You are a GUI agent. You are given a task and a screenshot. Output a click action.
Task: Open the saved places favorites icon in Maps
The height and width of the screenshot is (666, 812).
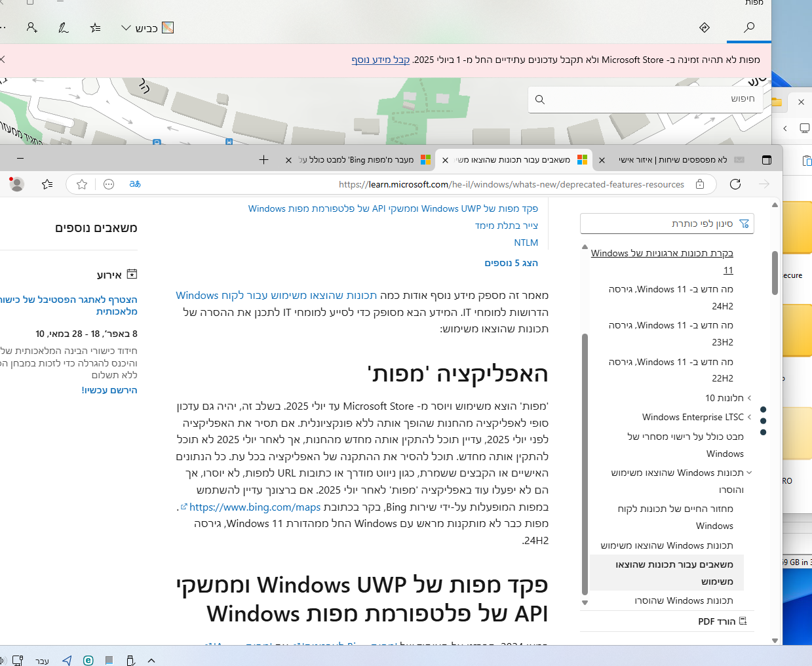[x=96, y=28]
